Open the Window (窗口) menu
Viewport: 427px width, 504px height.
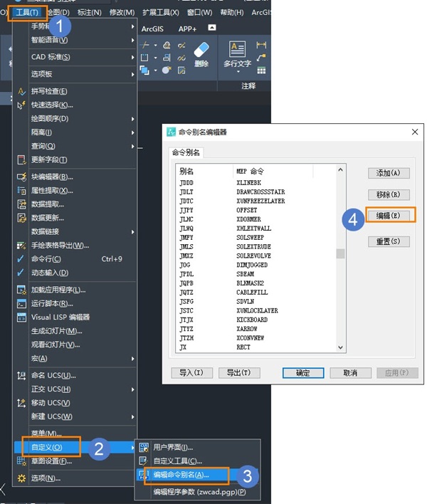(x=199, y=13)
